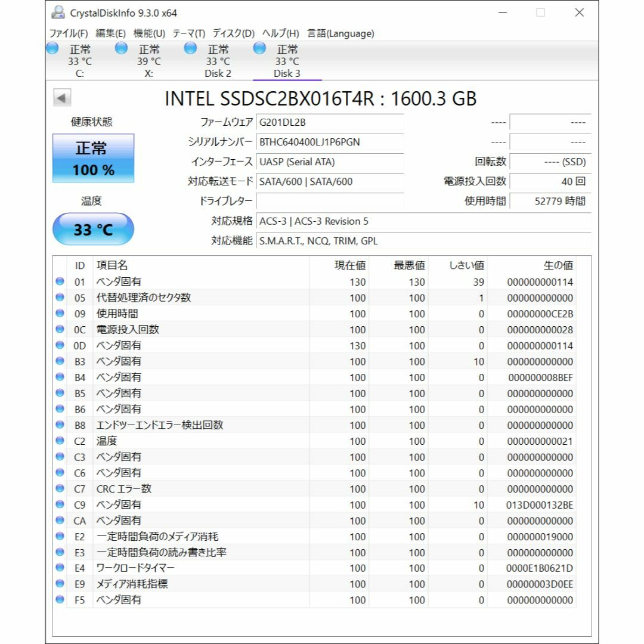Click raw value 00000000CE2B
This screenshot has height=644, width=644.
(540, 314)
